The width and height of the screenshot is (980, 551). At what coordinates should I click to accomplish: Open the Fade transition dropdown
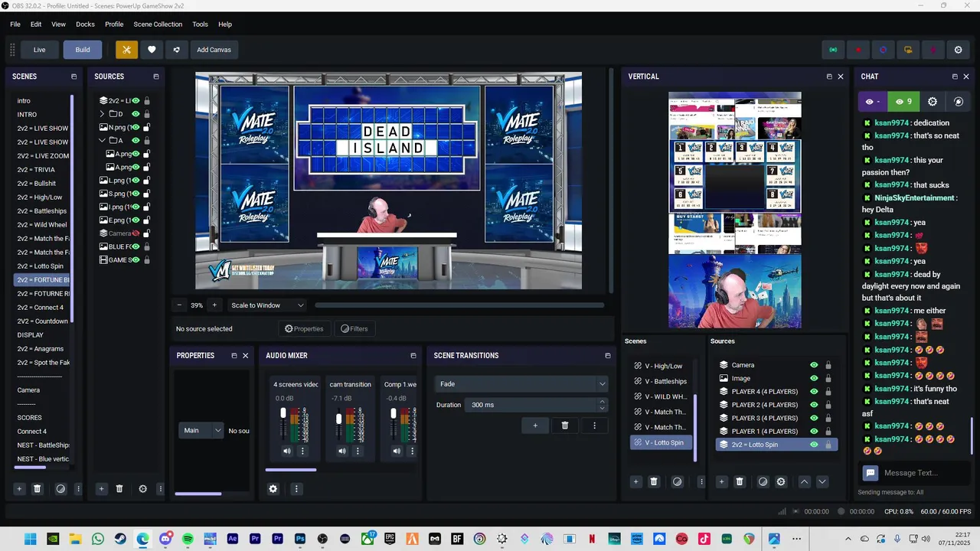pos(521,384)
